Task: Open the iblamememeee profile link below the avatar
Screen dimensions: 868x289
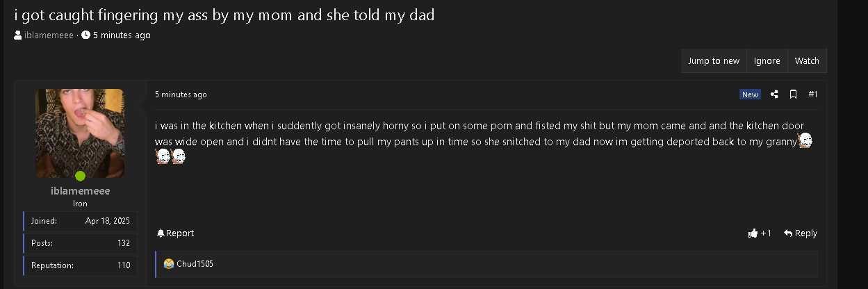Action: (x=81, y=191)
